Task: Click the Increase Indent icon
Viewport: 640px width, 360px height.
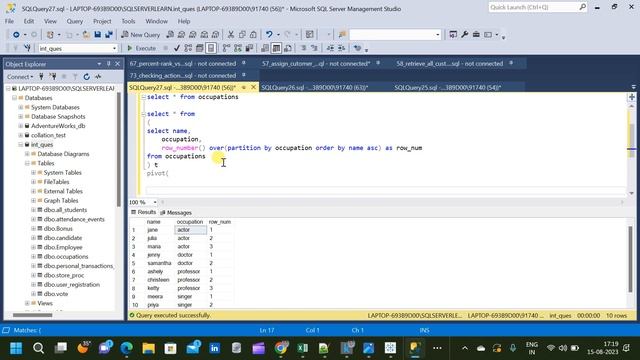Action: 342,48
